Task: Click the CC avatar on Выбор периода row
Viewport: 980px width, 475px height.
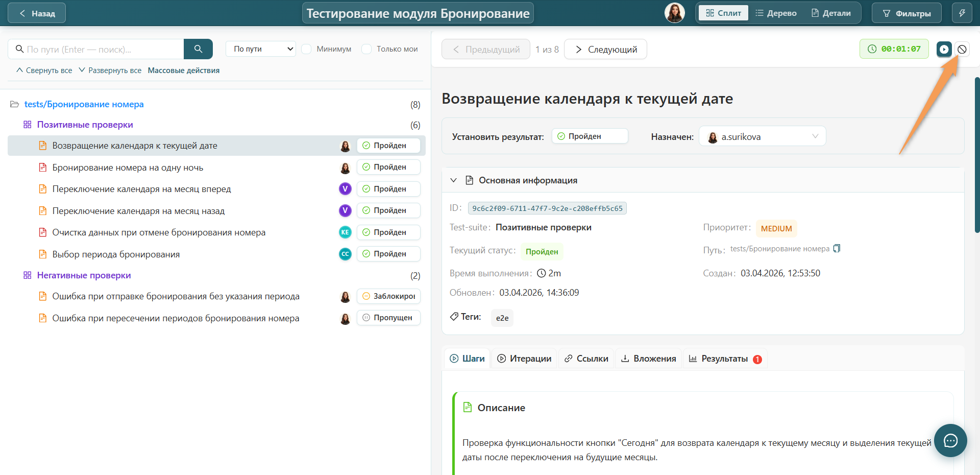Action: tap(345, 254)
